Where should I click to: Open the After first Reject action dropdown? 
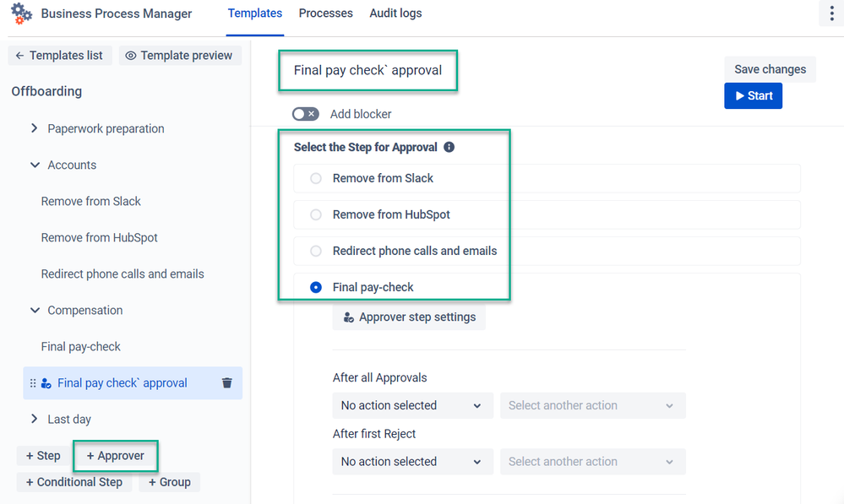(x=411, y=462)
